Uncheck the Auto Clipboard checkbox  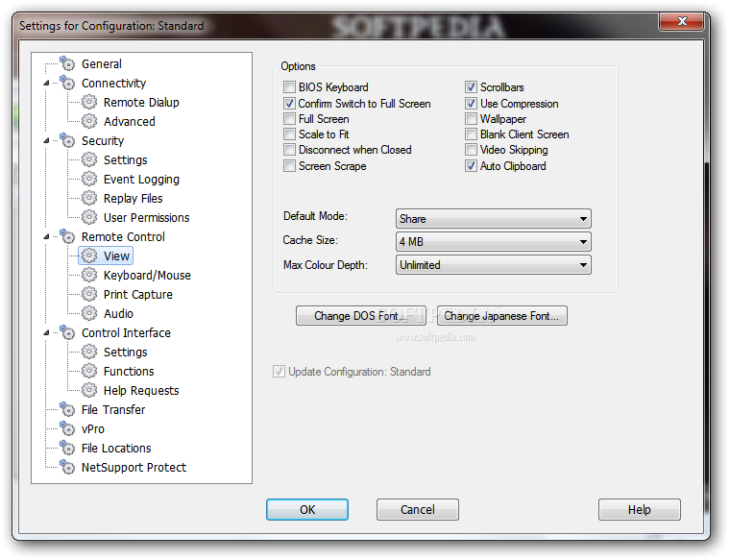coord(471,166)
